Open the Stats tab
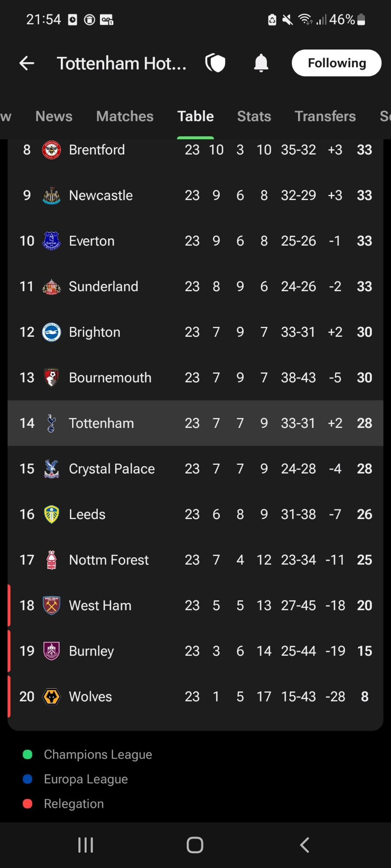391x868 pixels. [x=254, y=116]
